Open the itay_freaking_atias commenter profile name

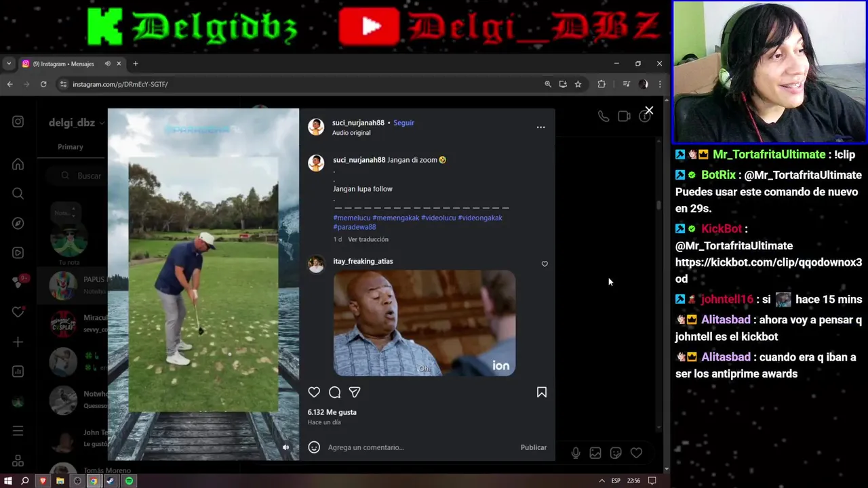[x=363, y=261]
